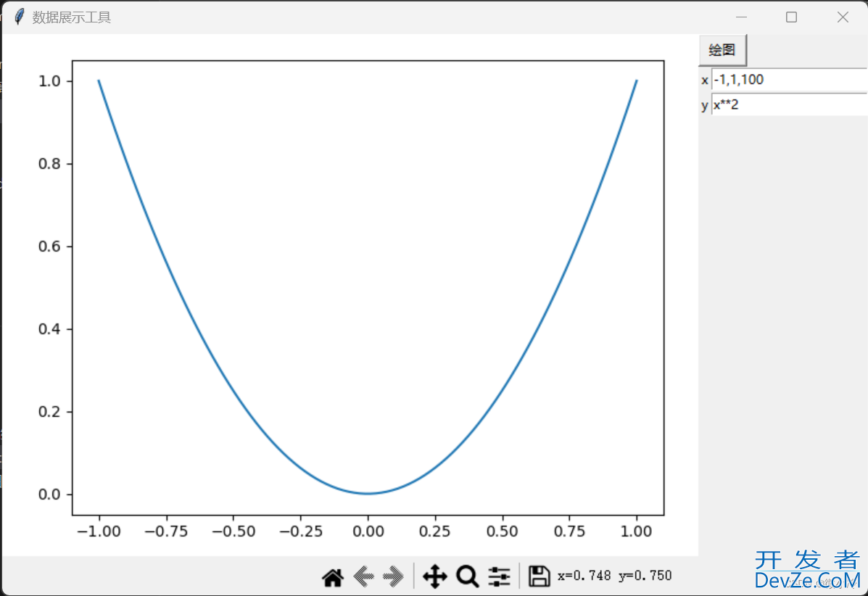868x596 pixels.
Task: Focus the y input field with x**2
Action: tap(790, 104)
